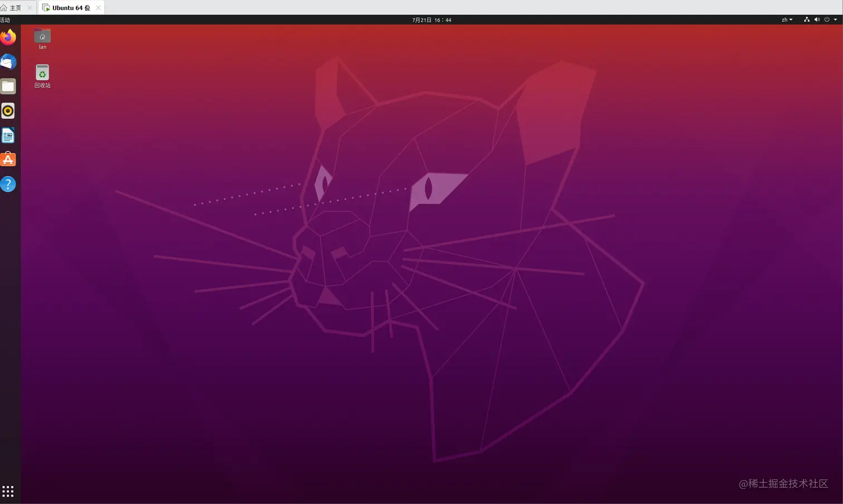Click the volume speaker icon in top bar
843x504 pixels.
[x=817, y=20]
